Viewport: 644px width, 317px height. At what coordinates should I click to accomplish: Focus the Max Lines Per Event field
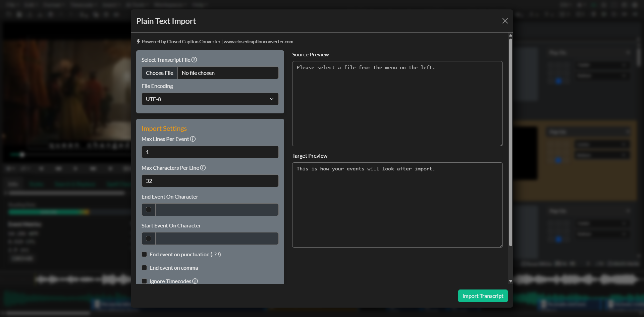[210, 152]
